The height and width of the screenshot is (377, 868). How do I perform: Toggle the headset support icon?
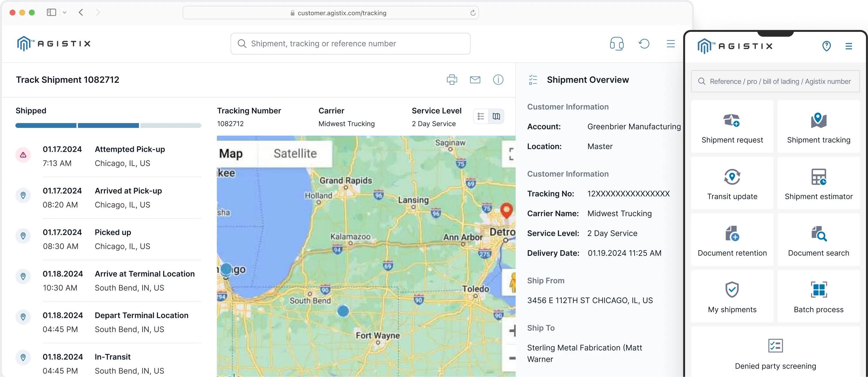[616, 43]
